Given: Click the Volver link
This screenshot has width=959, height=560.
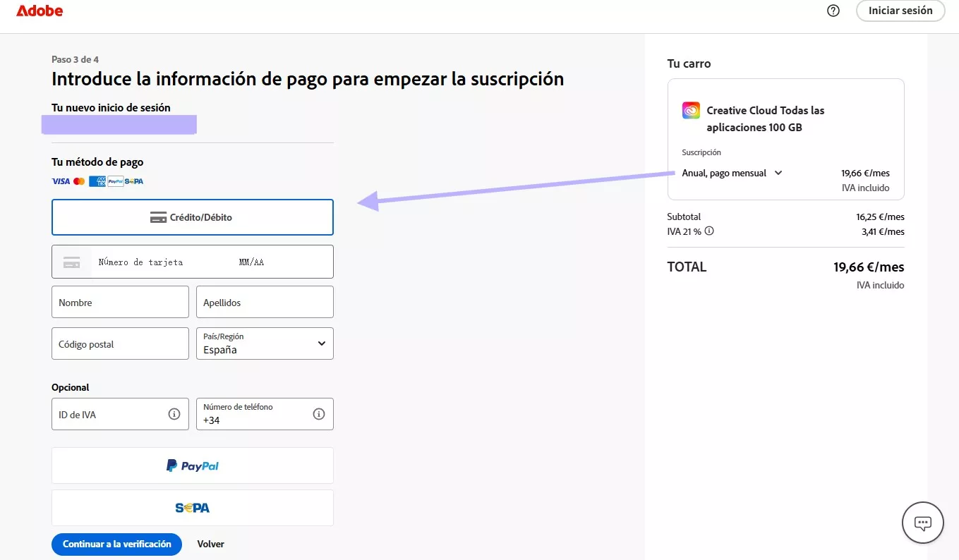Looking at the screenshot, I should 211,544.
